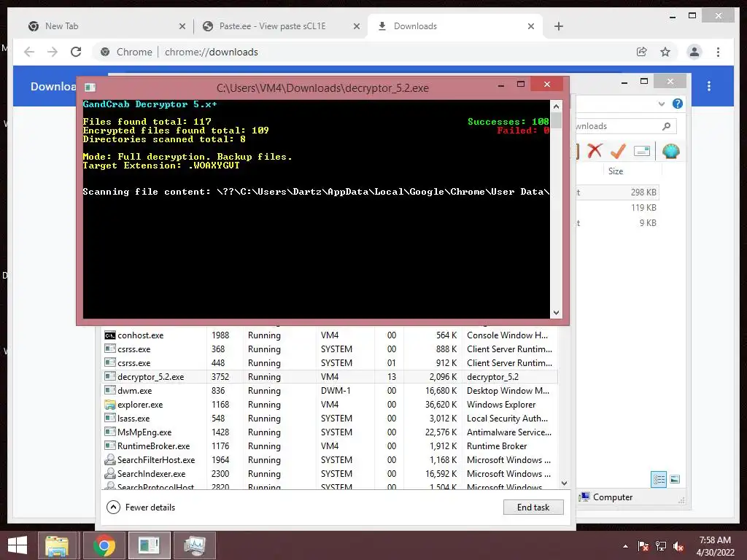Viewport: 747px width, 560px height.
Task: Click End task button
Action: point(533,507)
